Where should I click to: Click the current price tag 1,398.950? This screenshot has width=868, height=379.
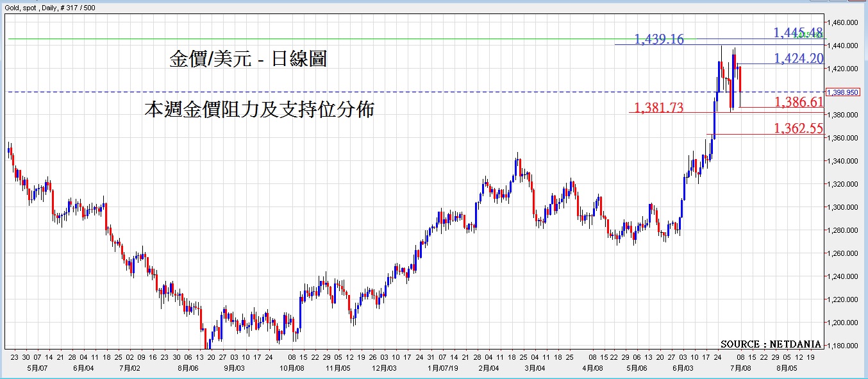(843, 92)
